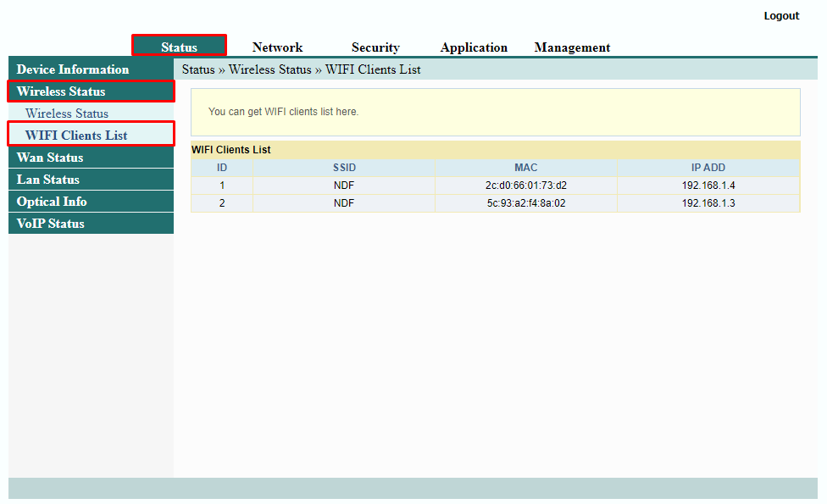Viewport: 827px width, 504px height.
Task: Select the 192.168.1.3 IP address cell
Action: (x=708, y=203)
